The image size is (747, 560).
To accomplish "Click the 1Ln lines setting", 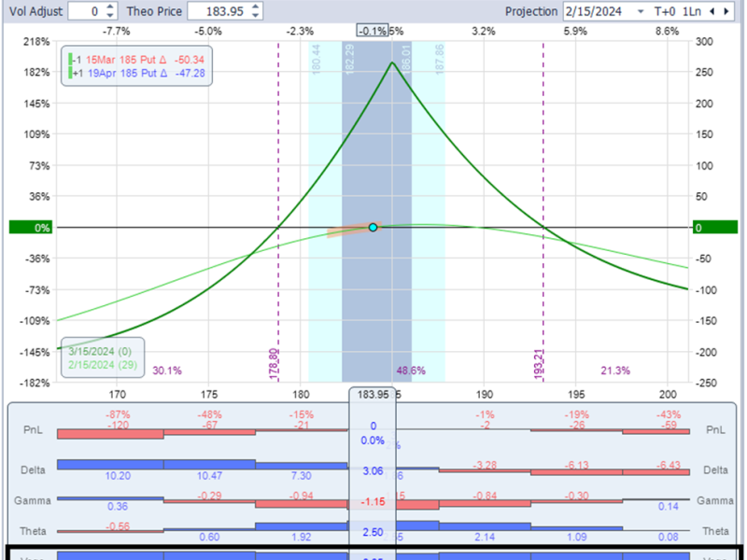I will point(693,11).
